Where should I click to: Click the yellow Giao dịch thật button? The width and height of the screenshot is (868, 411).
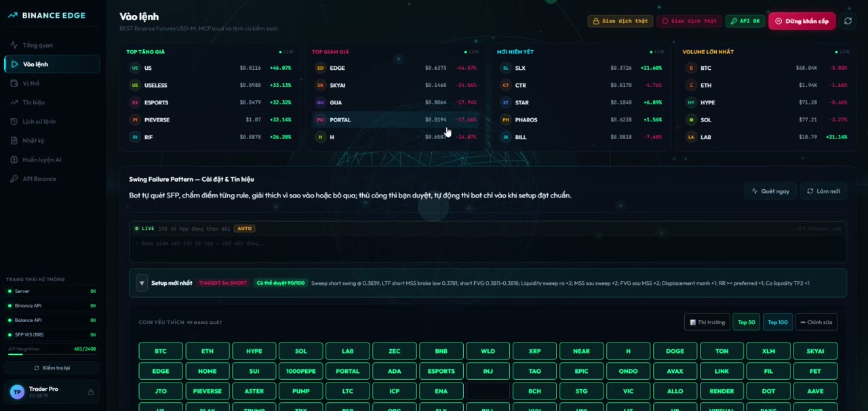coord(620,21)
